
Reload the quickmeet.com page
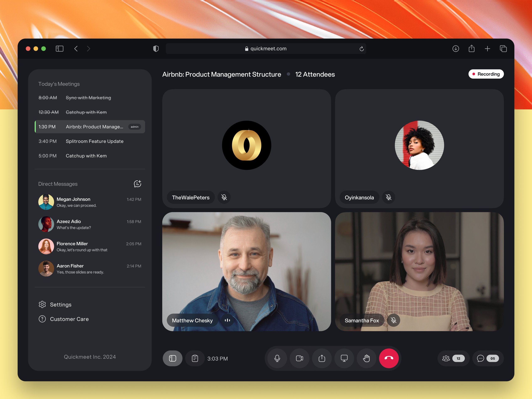(361, 49)
